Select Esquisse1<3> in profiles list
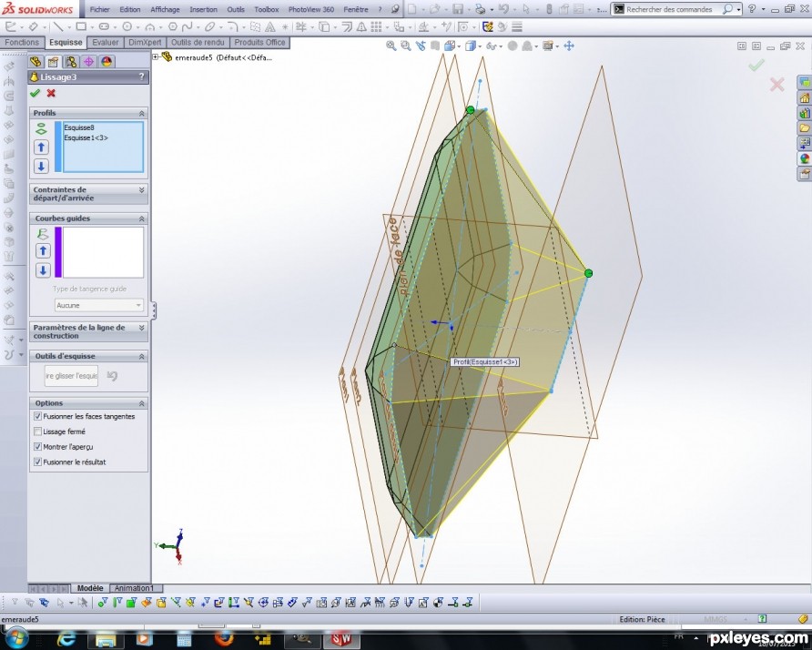The width and height of the screenshot is (812, 650). tap(86, 137)
